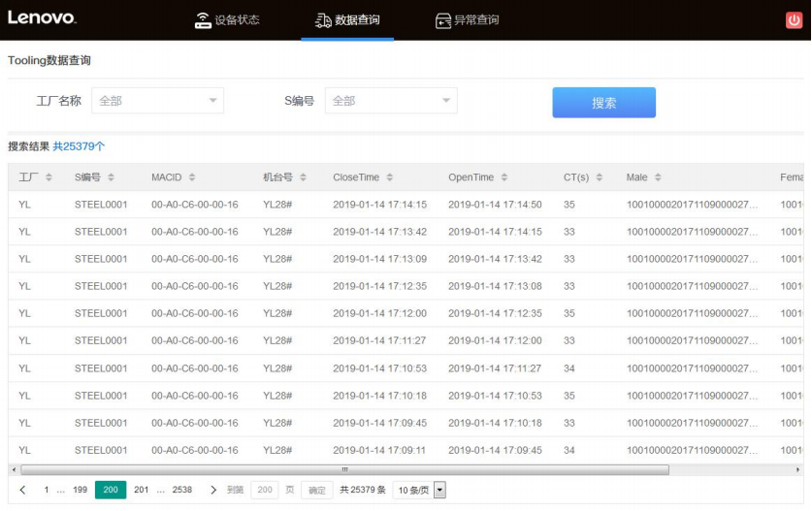Image resolution: width=812 pixels, height=511 pixels.
Task: Click the 共25379个 result count
Action: (x=79, y=146)
